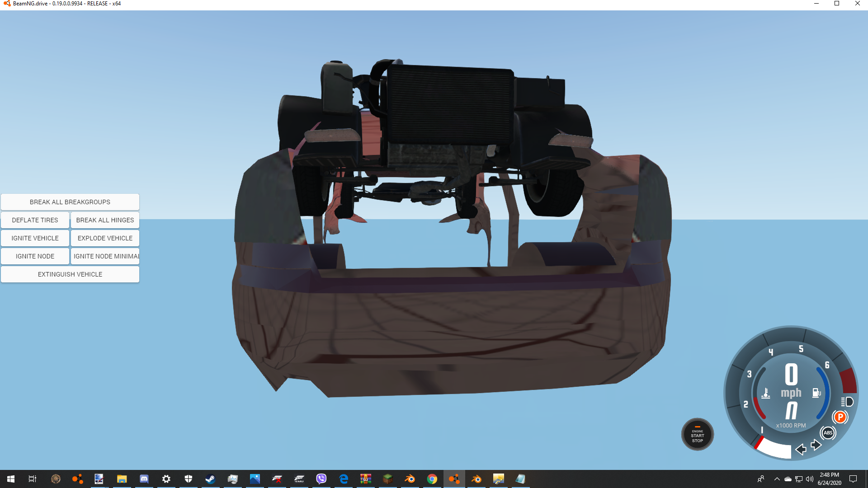Expand hidden system tray icons

(777, 479)
